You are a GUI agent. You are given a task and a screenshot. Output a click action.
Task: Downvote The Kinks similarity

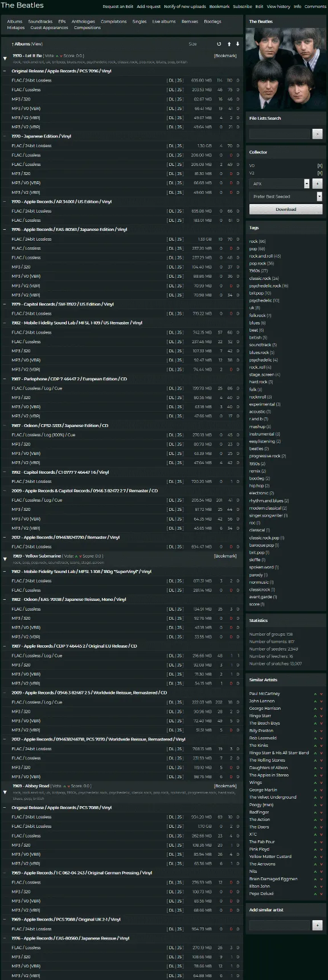point(321,746)
